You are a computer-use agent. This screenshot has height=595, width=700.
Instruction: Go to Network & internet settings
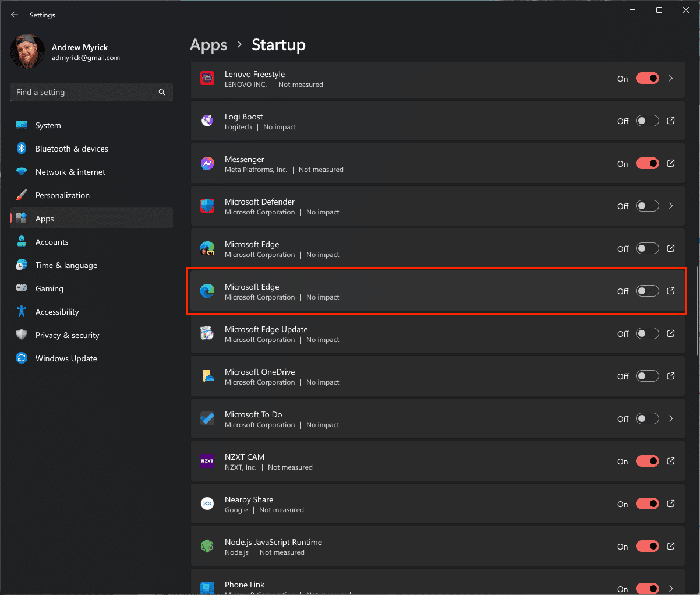tap(91, 172)
